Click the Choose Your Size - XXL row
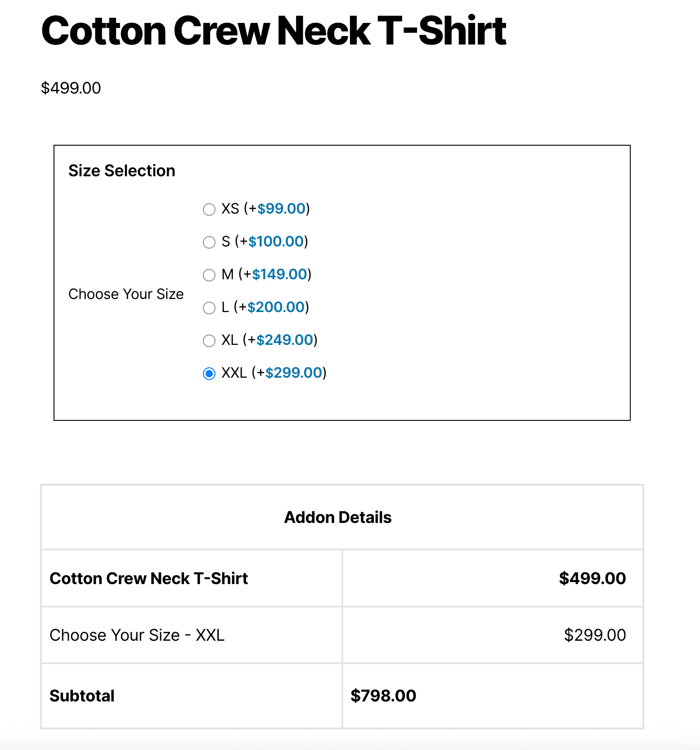The image size is (700, 750). coord(137,635)
